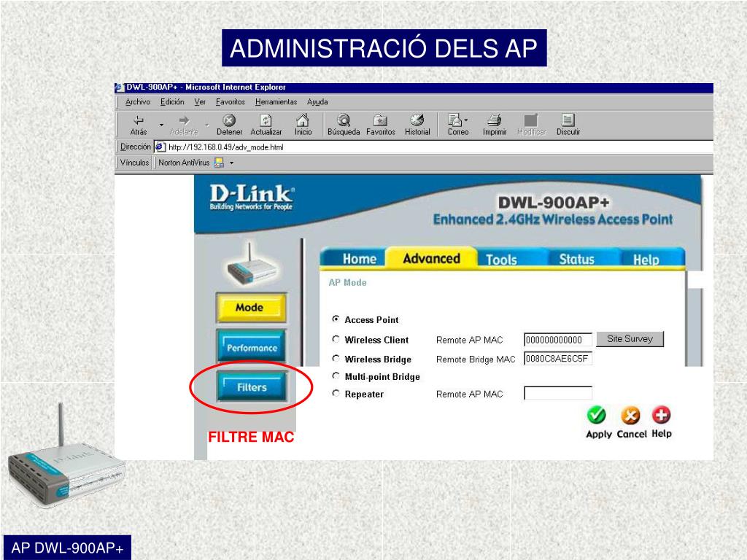
Task: Click the Wireless Client Remote AP MAC field
Action: click(x=558, y=340)
